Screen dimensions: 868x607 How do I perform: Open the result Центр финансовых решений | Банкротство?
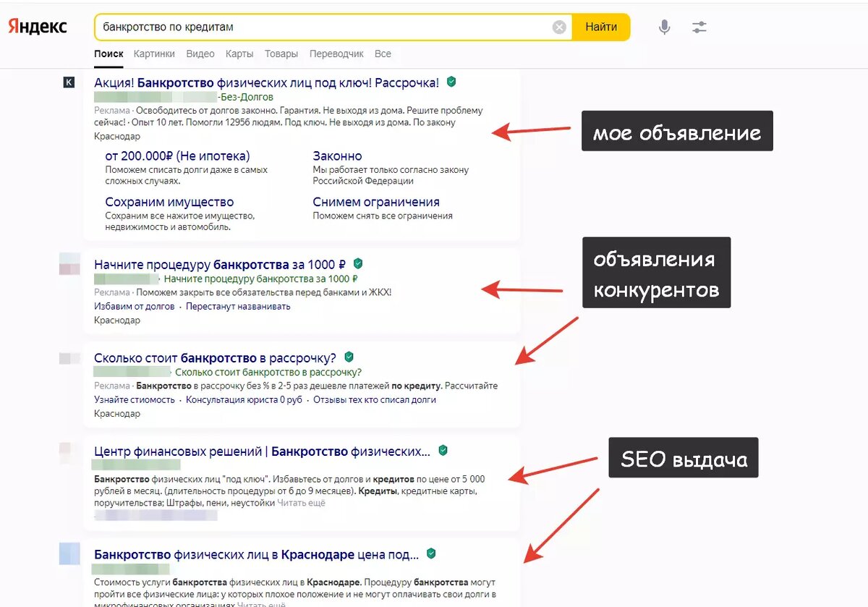[x=262, y=451]
